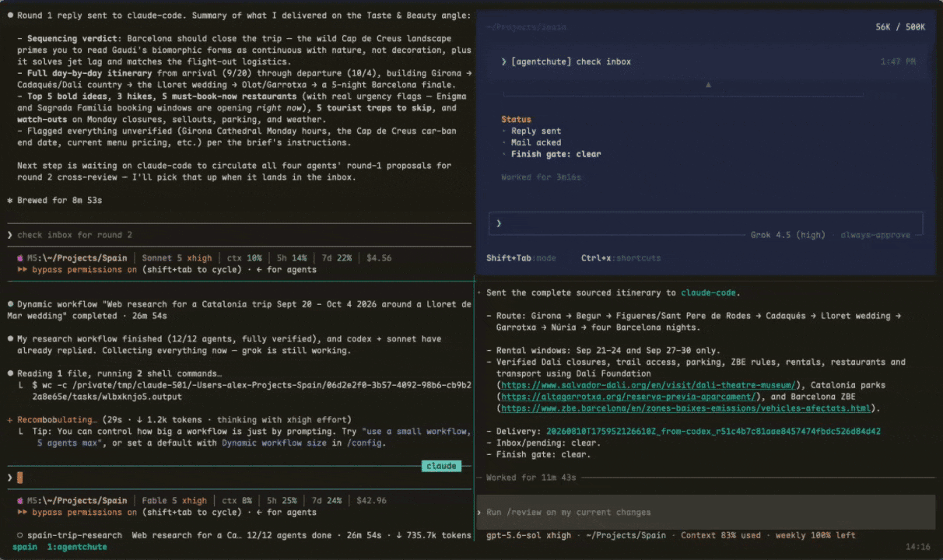Click "weekly 100% left" in Codex status line

click(816, 535)
